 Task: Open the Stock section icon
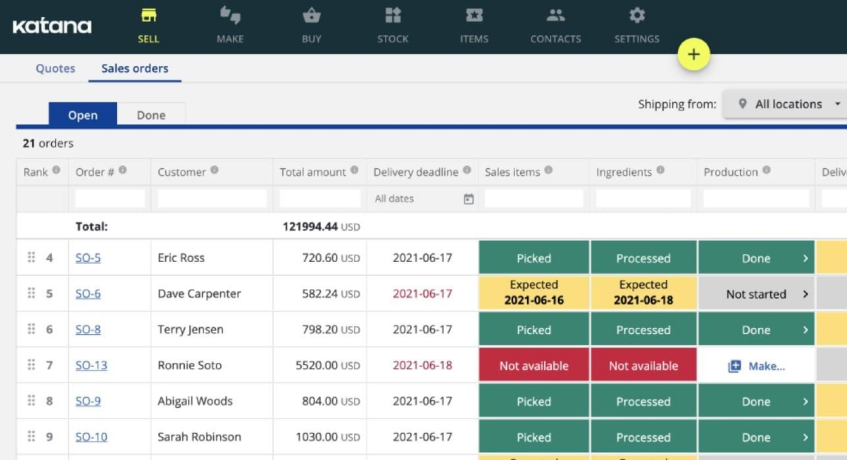coord(392,16)
